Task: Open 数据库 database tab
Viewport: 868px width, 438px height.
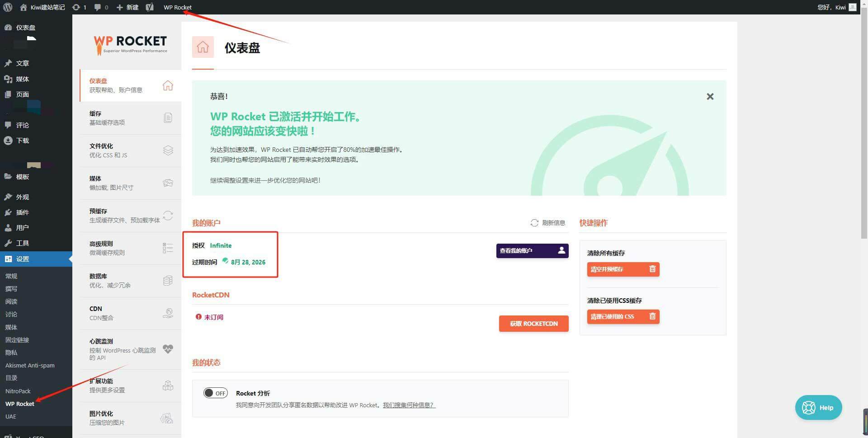Action: point(131,280)
